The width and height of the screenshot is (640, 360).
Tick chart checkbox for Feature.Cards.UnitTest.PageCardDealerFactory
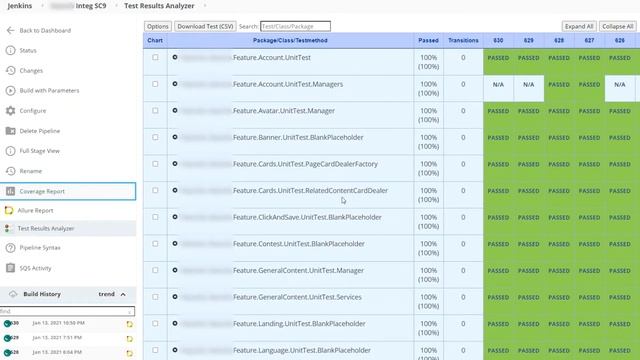pyautogui.click(x=155, y=164)
